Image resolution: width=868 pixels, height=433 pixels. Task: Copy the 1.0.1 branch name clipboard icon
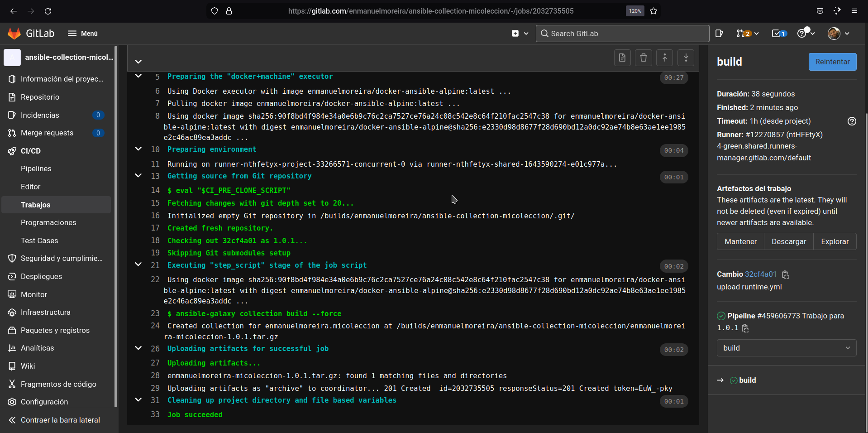pyautogui.click(x=745, y=328)
